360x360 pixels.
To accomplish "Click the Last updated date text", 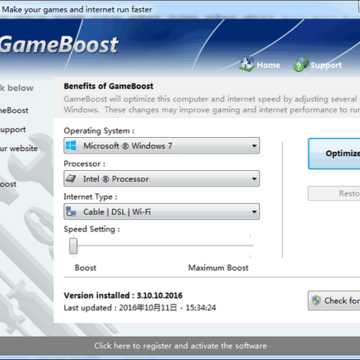I will click(x=140, y=307).
